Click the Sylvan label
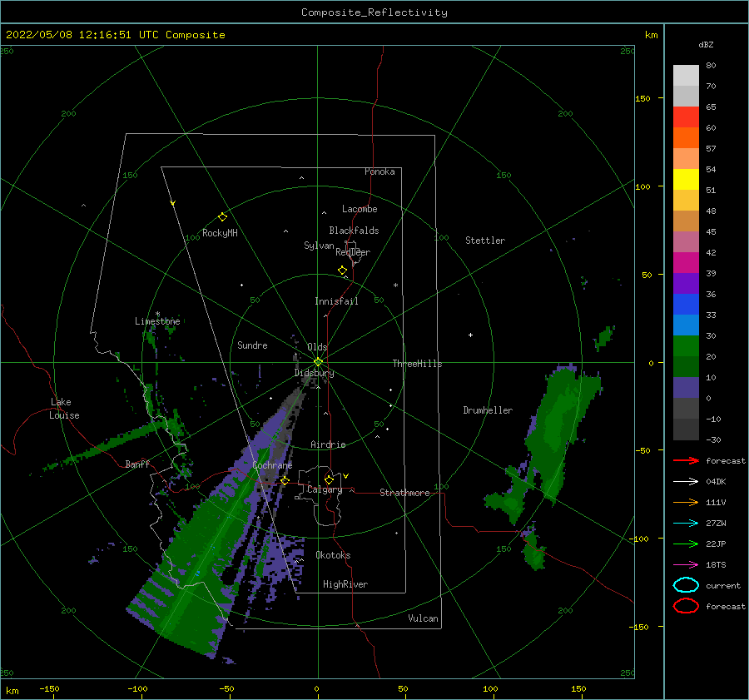 [x=319, y=246]
